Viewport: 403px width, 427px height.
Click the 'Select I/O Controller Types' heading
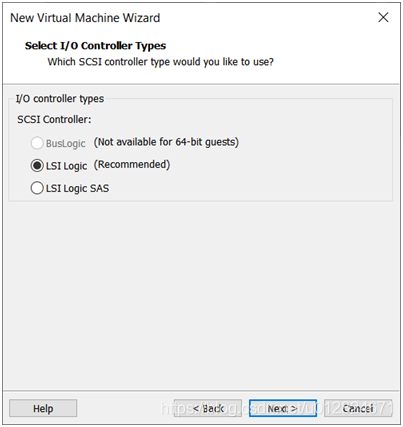point(95,46)
